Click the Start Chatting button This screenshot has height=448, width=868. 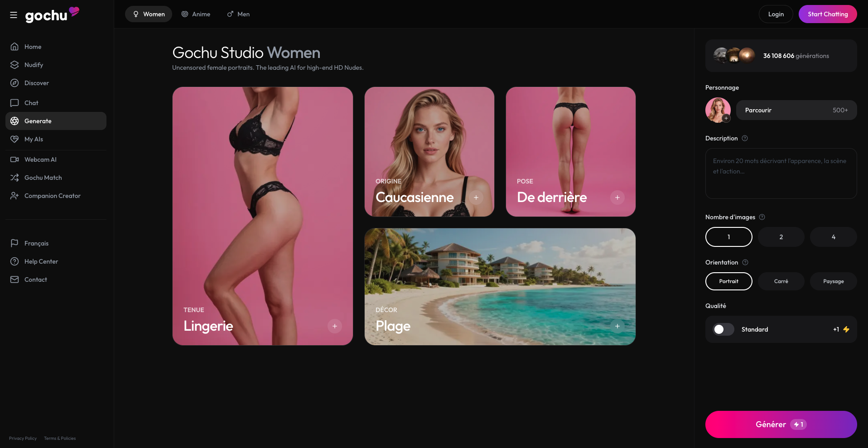(828, 14)
